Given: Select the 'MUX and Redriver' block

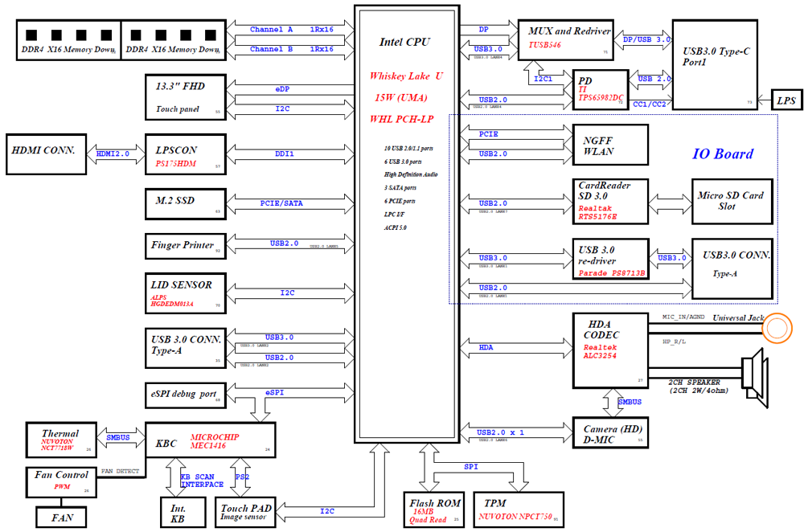Looking at the screenshot, I should point(565,40).
